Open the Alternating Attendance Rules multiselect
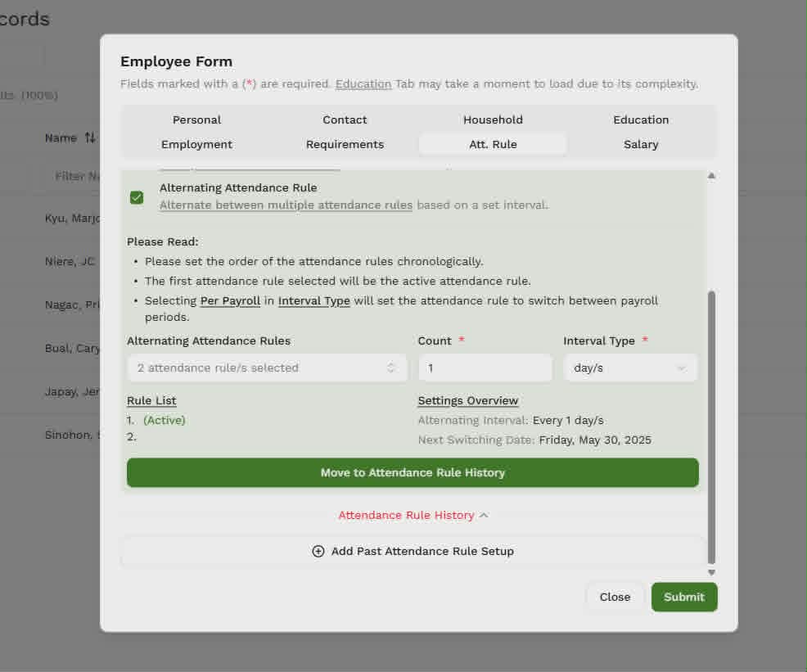This screenshot has height=672, width=807. click(x=267, y=368)
